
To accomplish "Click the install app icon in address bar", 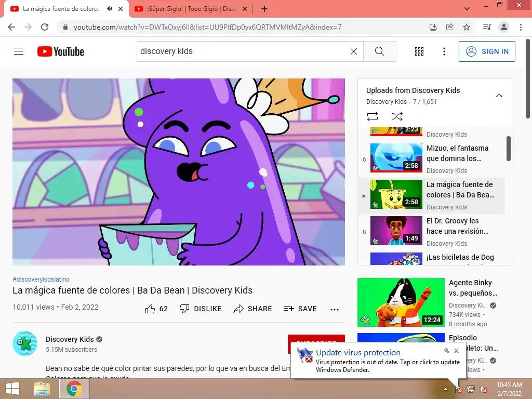I will click(433, 27).
